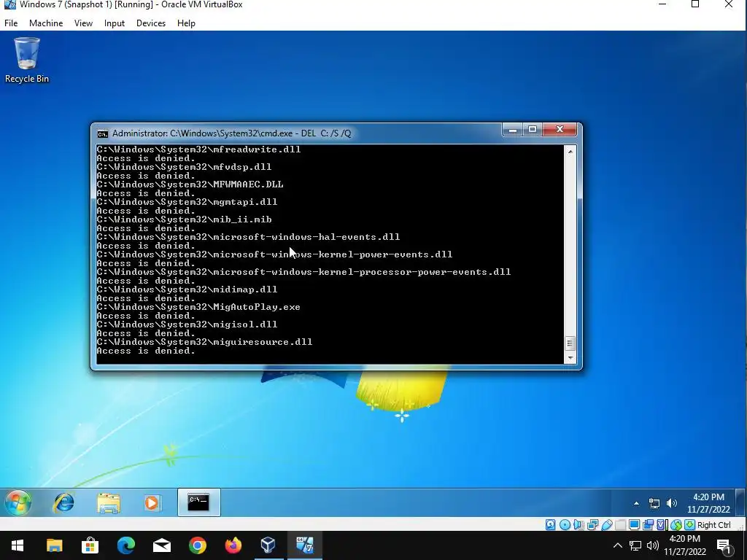Viewport: 747px width, 560px height.
Task: Open host File Explorer taskbar icon
Action: 54,545
